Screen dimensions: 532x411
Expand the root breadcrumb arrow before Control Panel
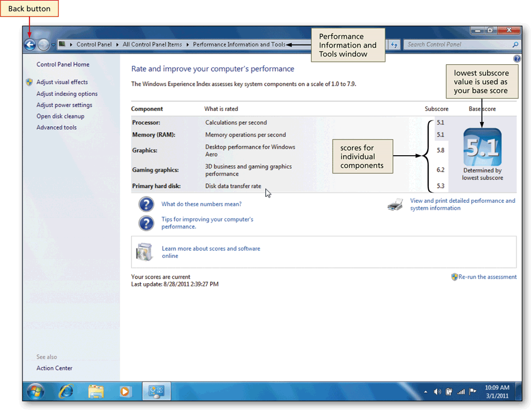[71, 44]
